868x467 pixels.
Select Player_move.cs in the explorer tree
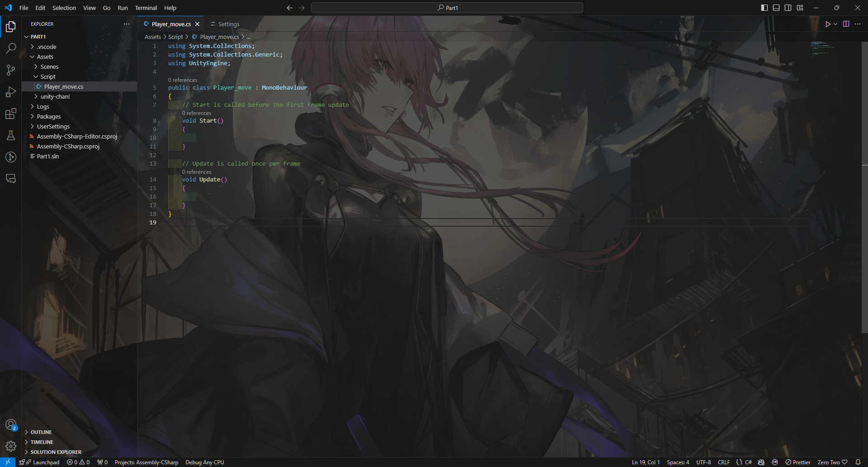80,86
